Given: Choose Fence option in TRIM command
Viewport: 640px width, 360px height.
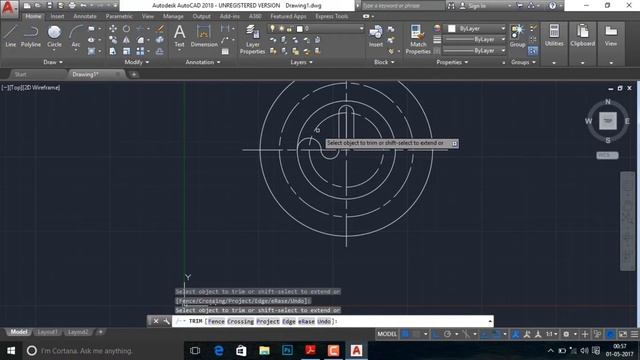Looking at the screenshot, I should (x=216, y=321).
